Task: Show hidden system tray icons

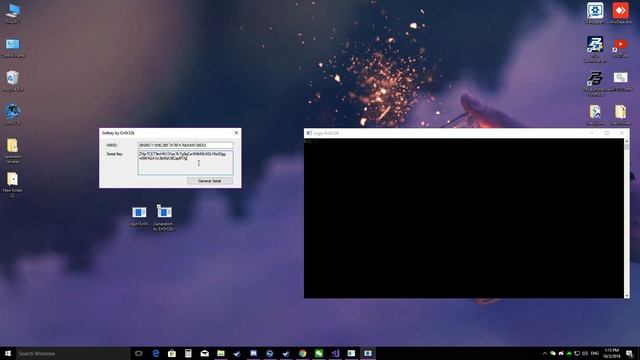Action: (544, 353)
